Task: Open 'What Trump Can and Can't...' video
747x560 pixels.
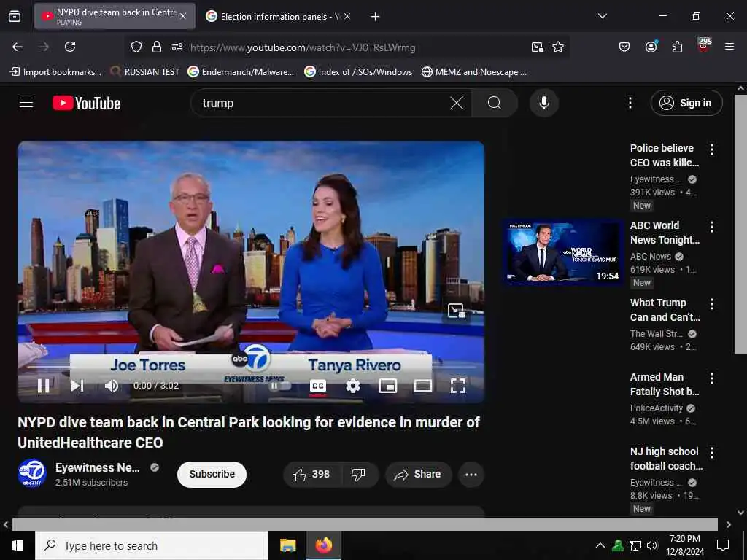Action: tap(665, 310)
